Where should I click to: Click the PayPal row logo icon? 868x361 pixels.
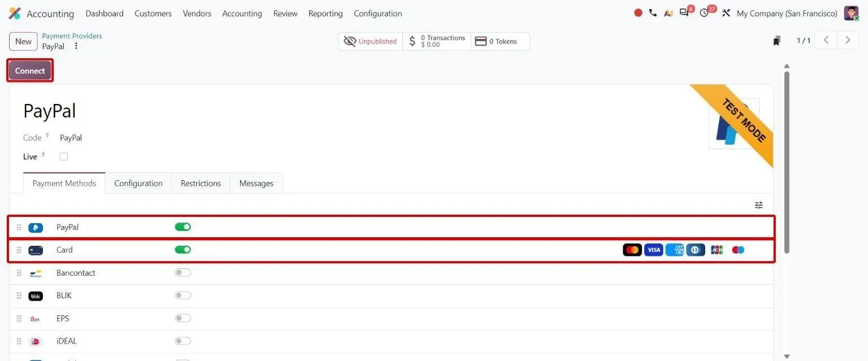click(36, 228)
